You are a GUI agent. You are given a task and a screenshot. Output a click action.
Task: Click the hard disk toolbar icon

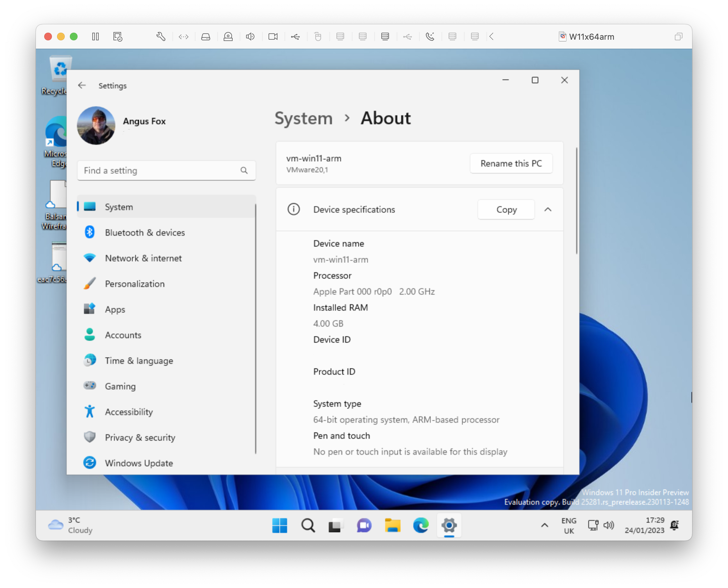(x=206, y=37)
